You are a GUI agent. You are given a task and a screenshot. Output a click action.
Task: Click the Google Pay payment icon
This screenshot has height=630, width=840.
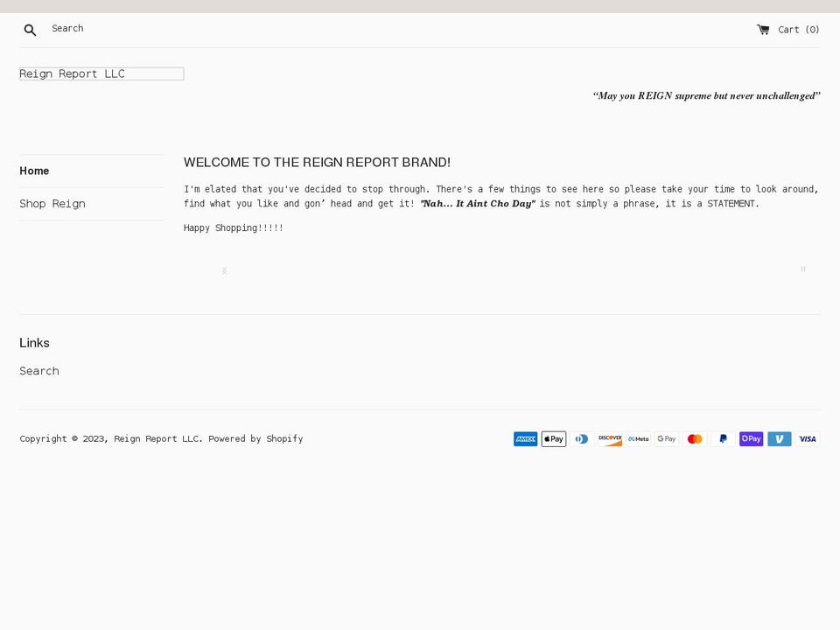tap(667, 438)
